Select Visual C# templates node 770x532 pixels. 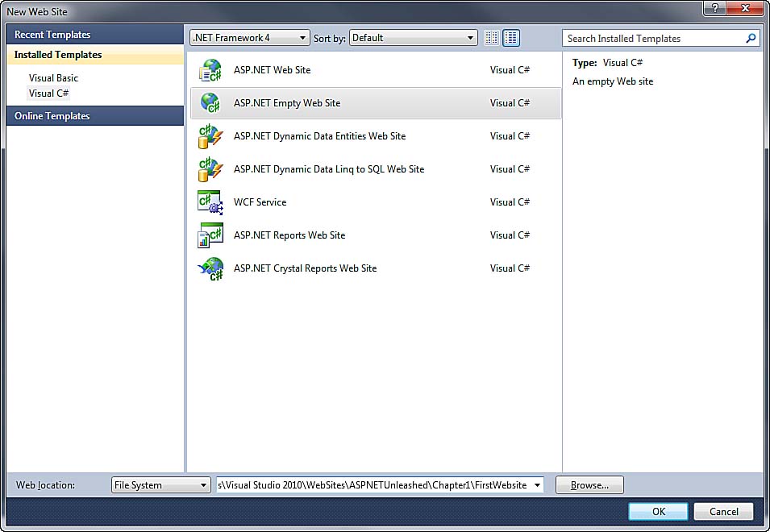coord(48,94)
